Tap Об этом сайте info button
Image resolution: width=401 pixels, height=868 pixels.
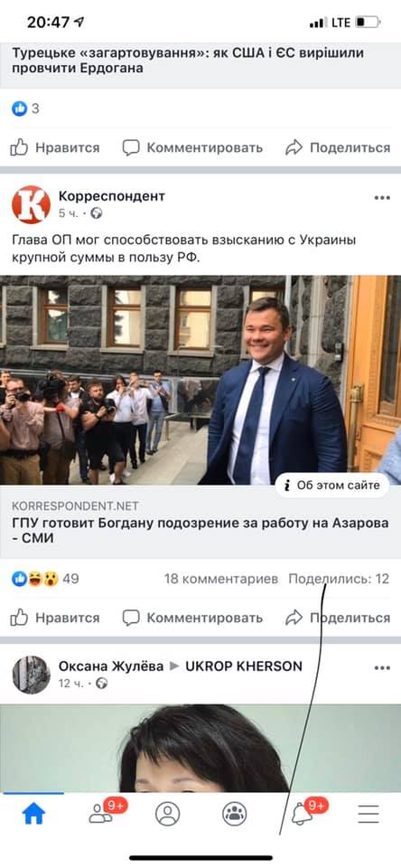pyautogui.click(x=331, y=486)
